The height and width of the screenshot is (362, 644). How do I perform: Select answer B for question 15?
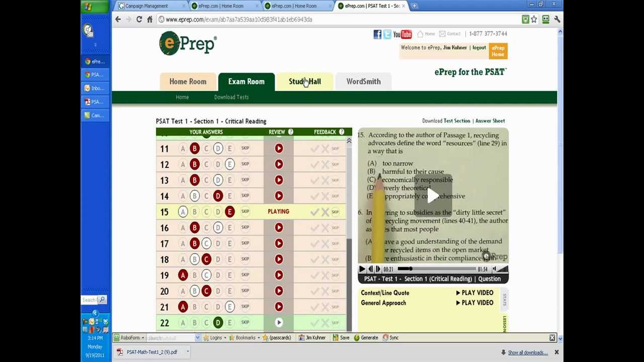pyautogui.click(x=194, y=212)
